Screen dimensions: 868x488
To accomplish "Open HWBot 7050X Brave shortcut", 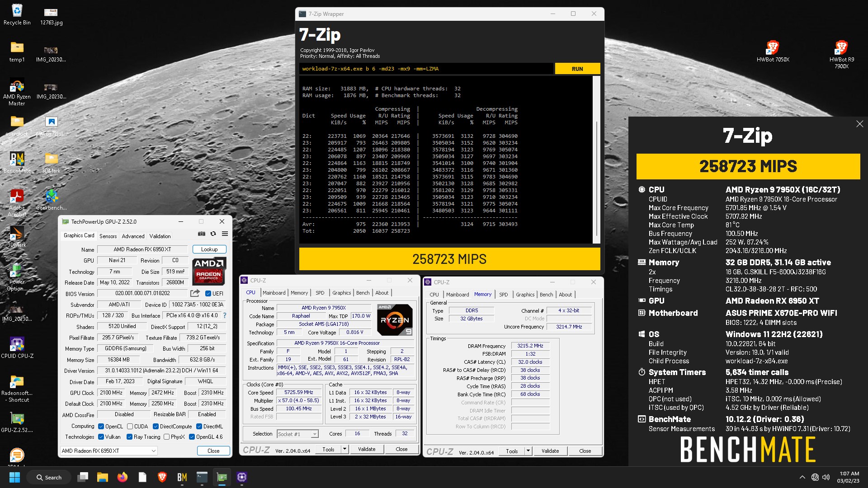I will (x=773, y=51).
